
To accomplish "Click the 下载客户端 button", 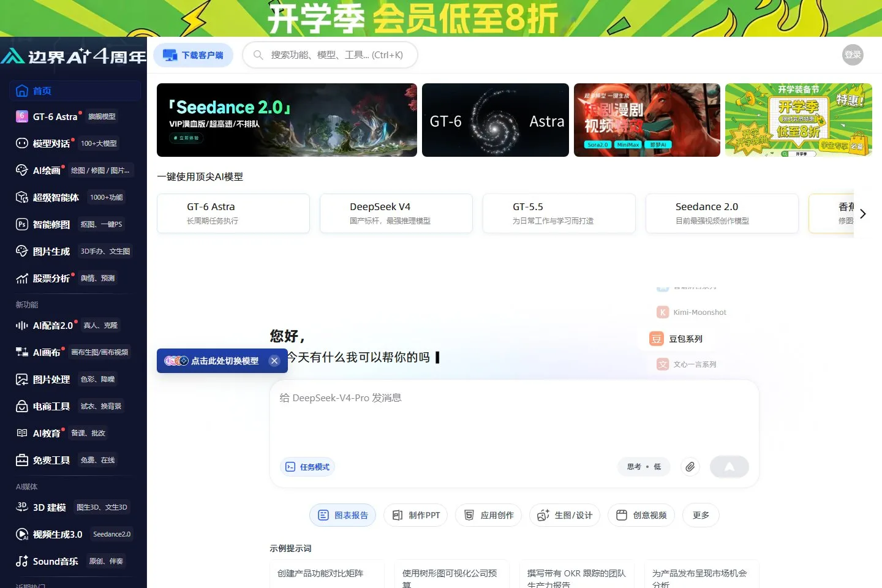I will click(193, 55).
